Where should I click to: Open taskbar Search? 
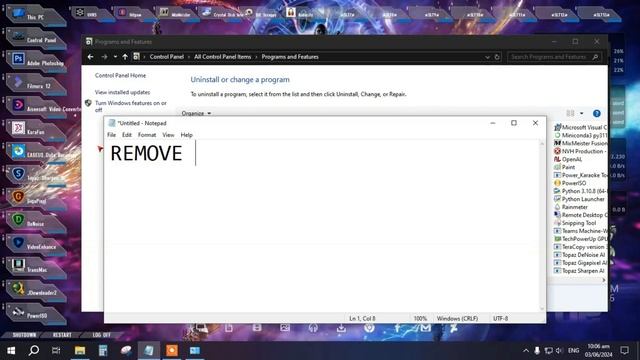coord(34,350)
